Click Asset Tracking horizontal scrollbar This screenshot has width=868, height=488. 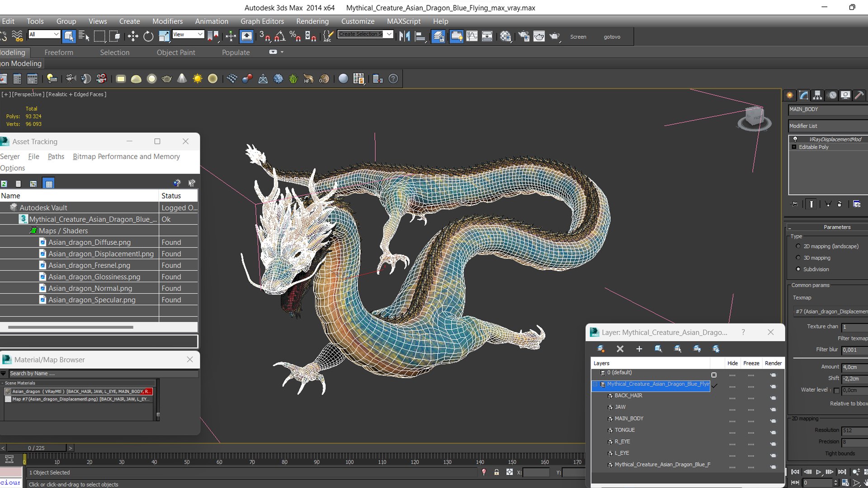pyautogui.click(x=71, y=327)
